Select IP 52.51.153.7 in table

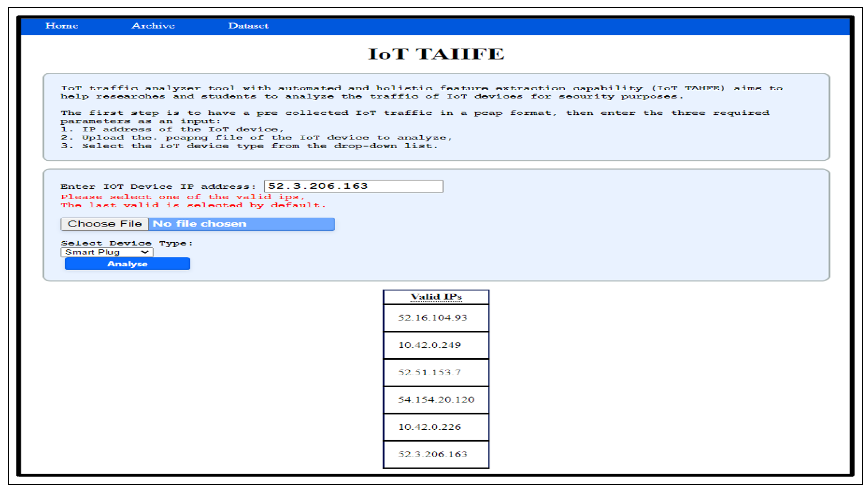(429, 372)
